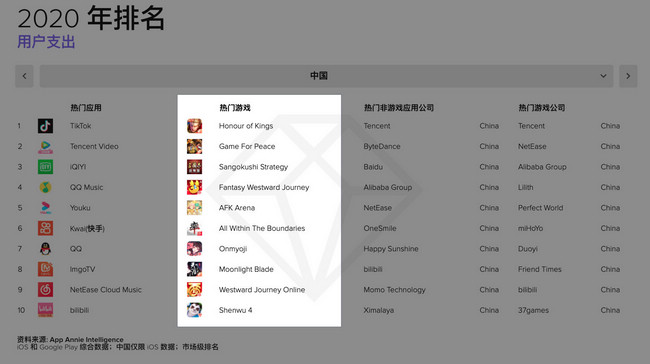Open the NetEase Cloud Music icon

point(45,289)
